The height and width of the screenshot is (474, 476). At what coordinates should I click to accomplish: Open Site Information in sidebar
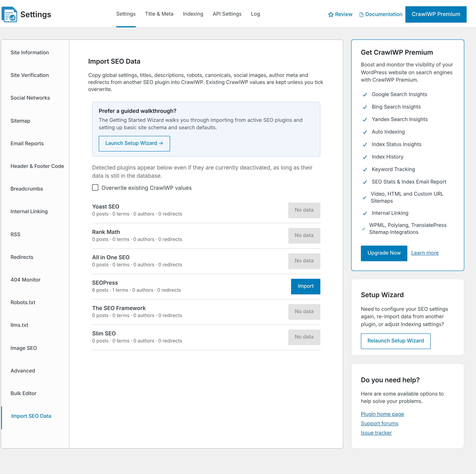pyautogui.click(x=30, y=53)
